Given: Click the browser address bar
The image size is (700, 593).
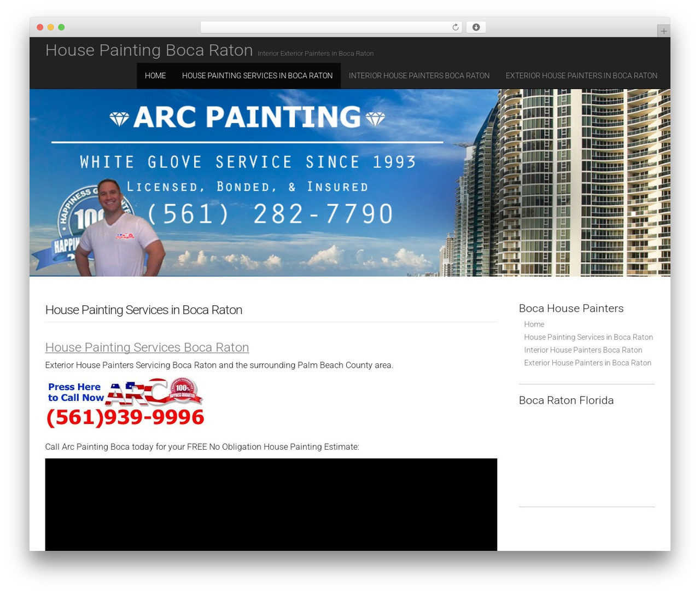Looking at the screenshot, I should (x=331, y=27).
